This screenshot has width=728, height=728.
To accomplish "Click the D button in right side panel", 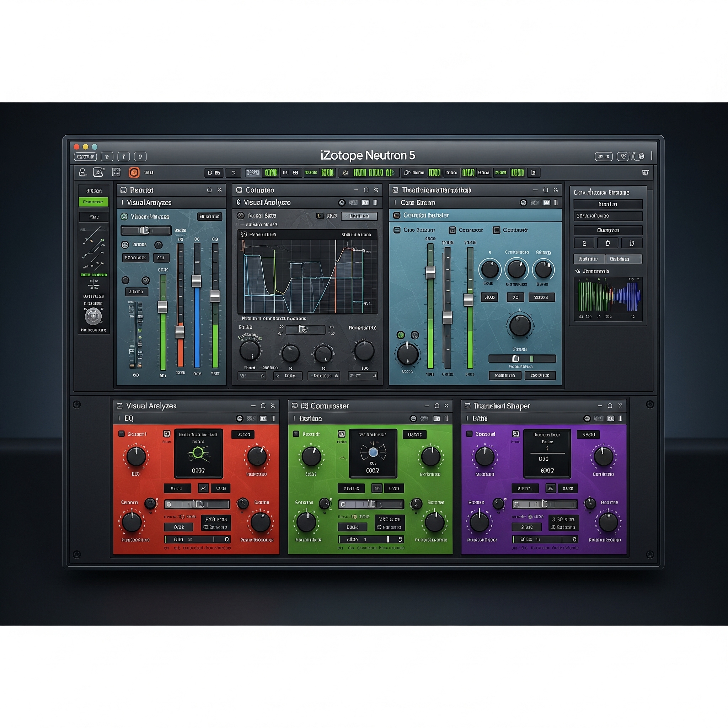I will 632,243.
